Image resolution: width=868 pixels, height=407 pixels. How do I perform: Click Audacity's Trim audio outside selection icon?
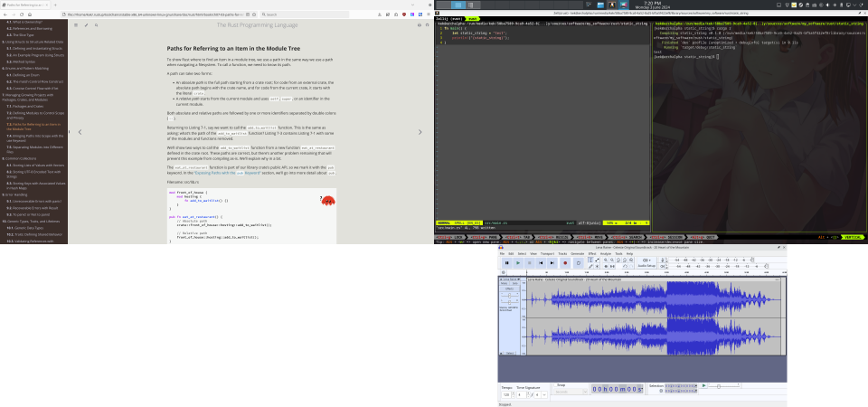[x=606, y=266]
